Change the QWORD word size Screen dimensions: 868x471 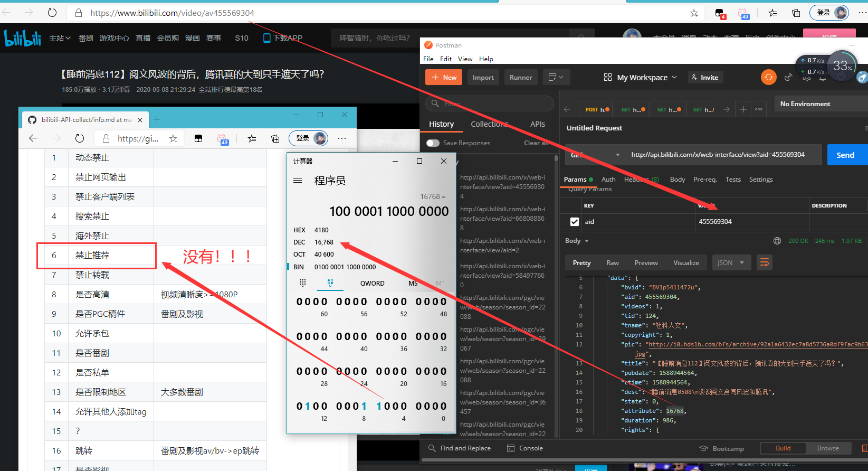pyautogui.click(x=373, y=283)
